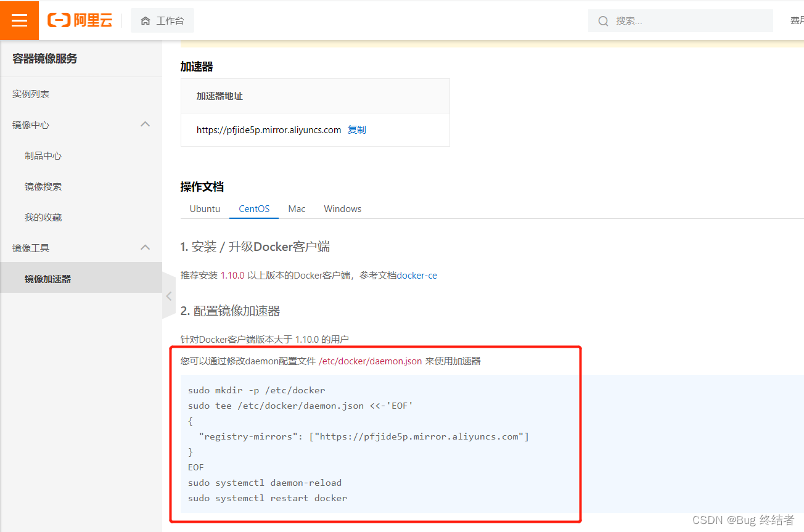Viewport: 804px width, 532px height.
Task: Select 镜像加速器 sidebar item
Action: pyautogui.click(x=81, y=279)
